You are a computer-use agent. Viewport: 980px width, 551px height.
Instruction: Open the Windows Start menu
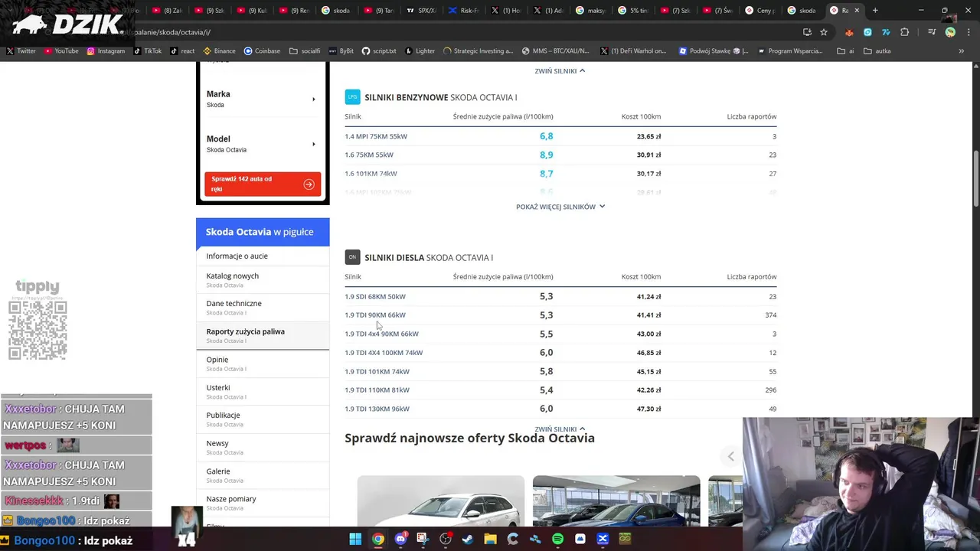coord(355,539)
